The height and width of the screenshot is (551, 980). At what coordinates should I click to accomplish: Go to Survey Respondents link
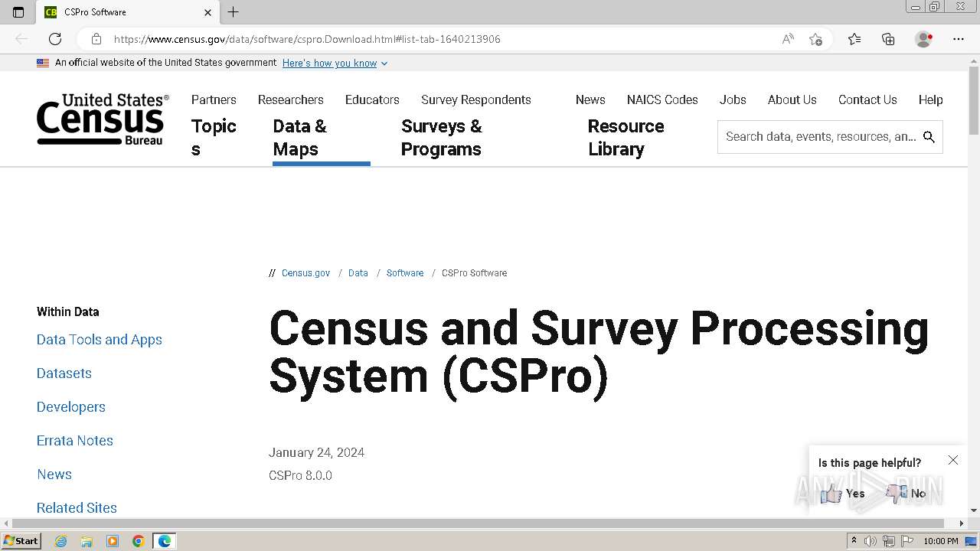[x=476, y=99]
